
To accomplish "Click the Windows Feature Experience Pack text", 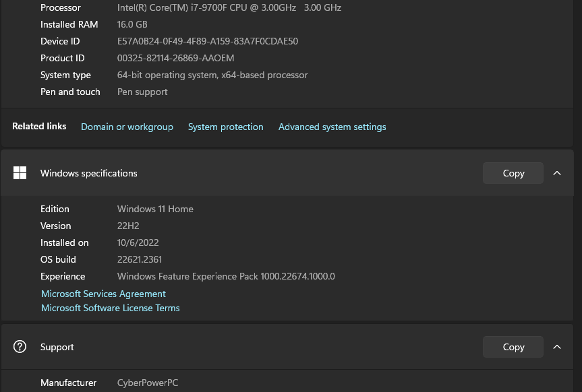I will click(226, 276).
